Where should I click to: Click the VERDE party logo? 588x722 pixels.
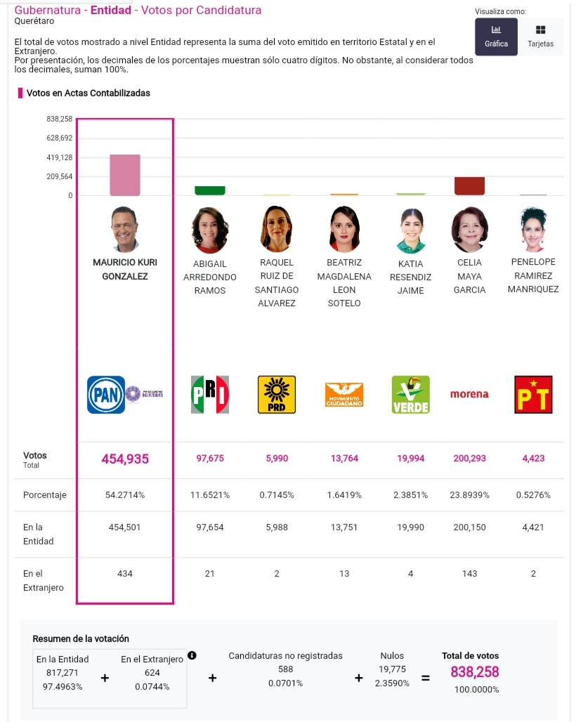coord(411,395)
